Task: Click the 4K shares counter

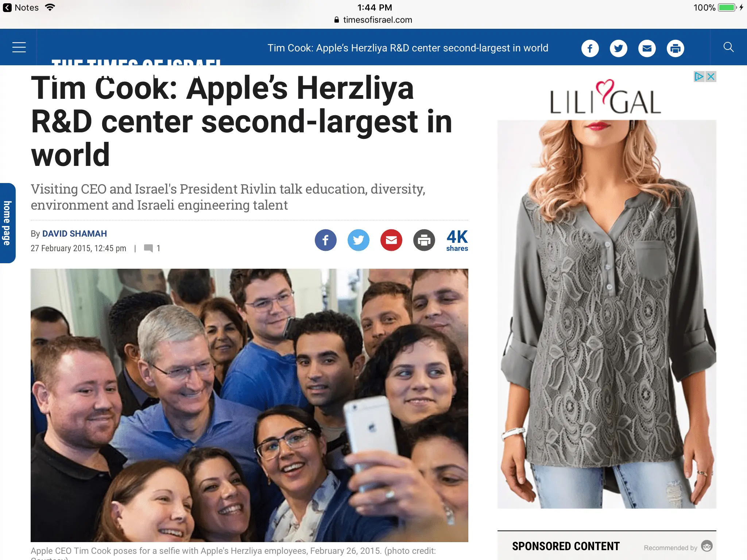Action: [457, 240]
